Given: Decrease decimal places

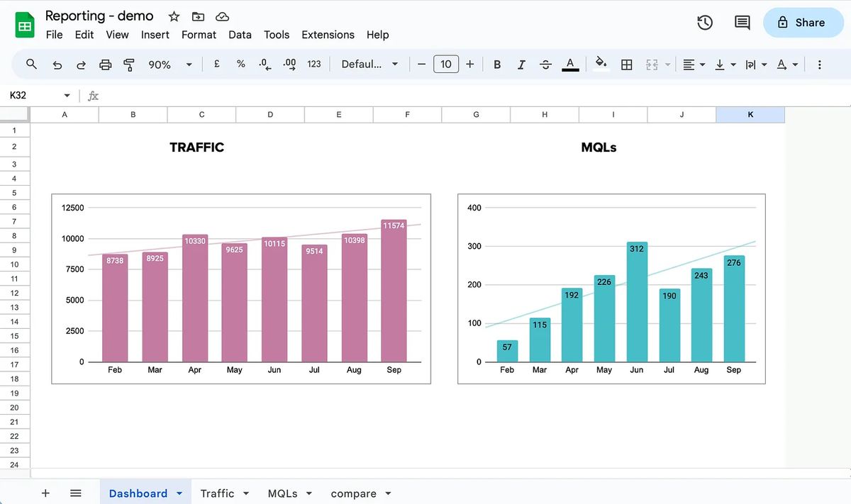Looking at the screenshot, I should 264,64.
